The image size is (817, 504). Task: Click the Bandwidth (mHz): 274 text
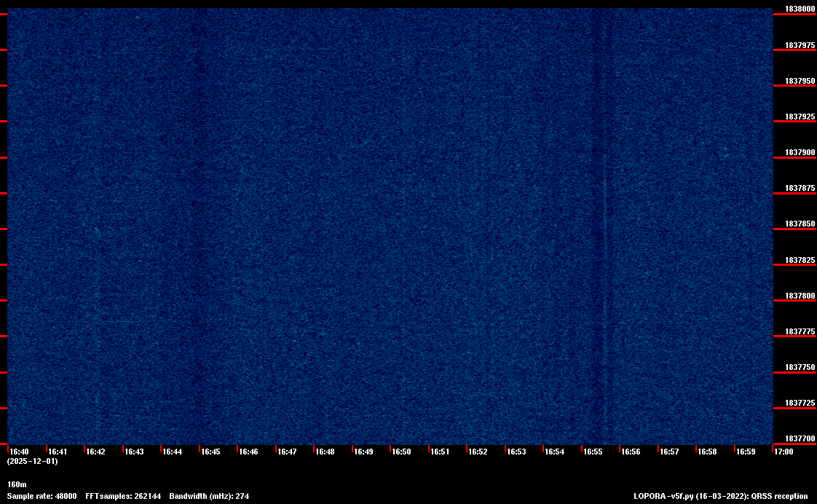(x=209, y=496)
